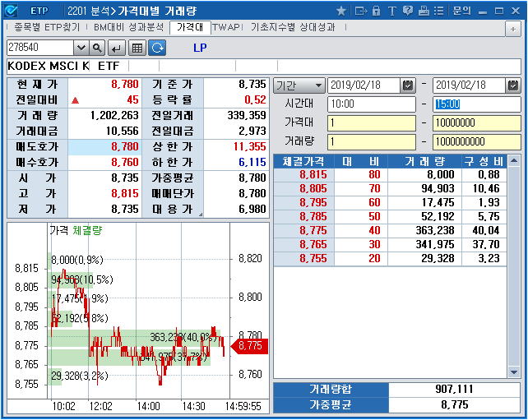Click the help speech bubble icon

pos(406,11)
